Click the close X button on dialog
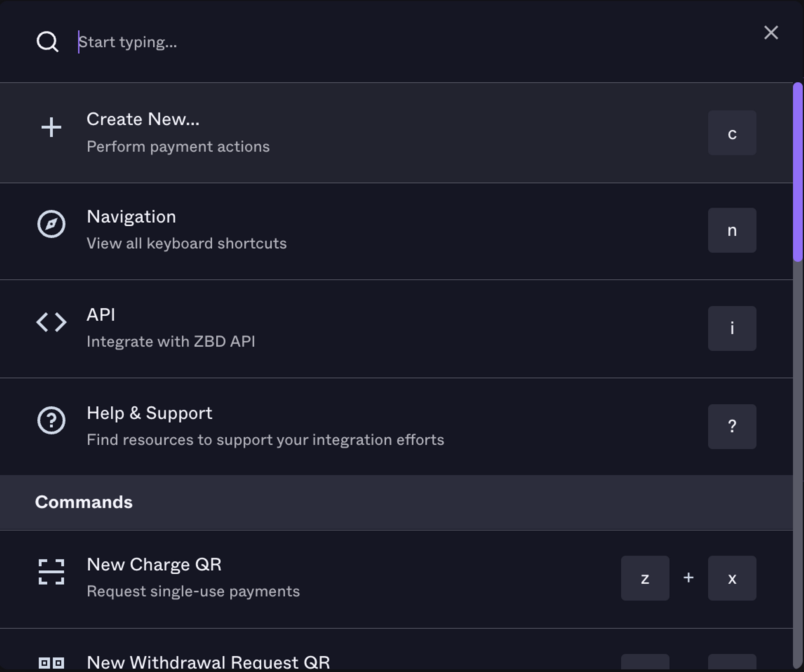 (771, 32)
